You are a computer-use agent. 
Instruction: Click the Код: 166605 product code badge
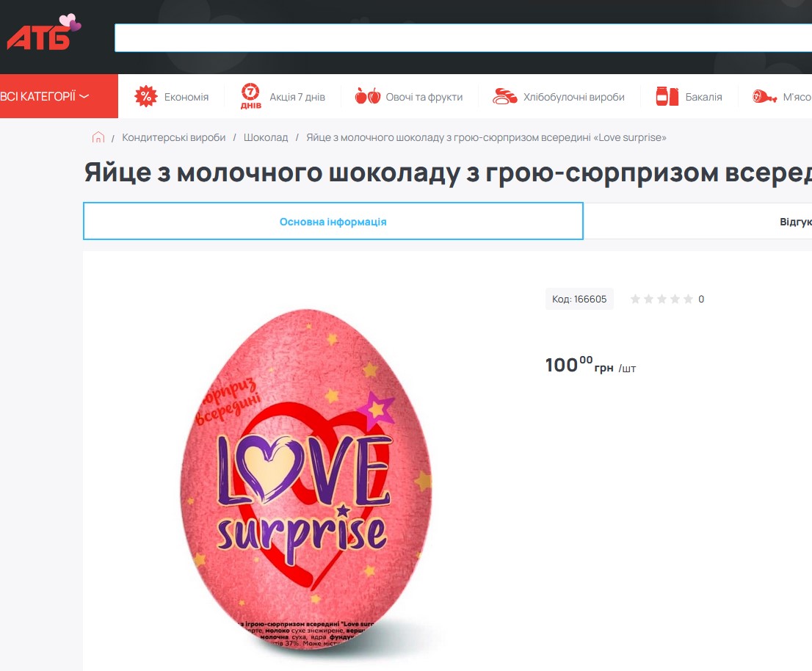579,299
